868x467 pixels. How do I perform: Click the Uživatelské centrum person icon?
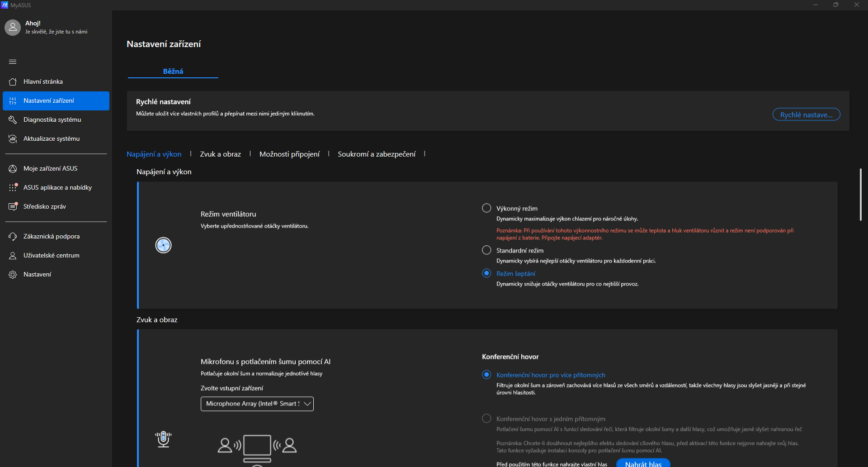13,256
